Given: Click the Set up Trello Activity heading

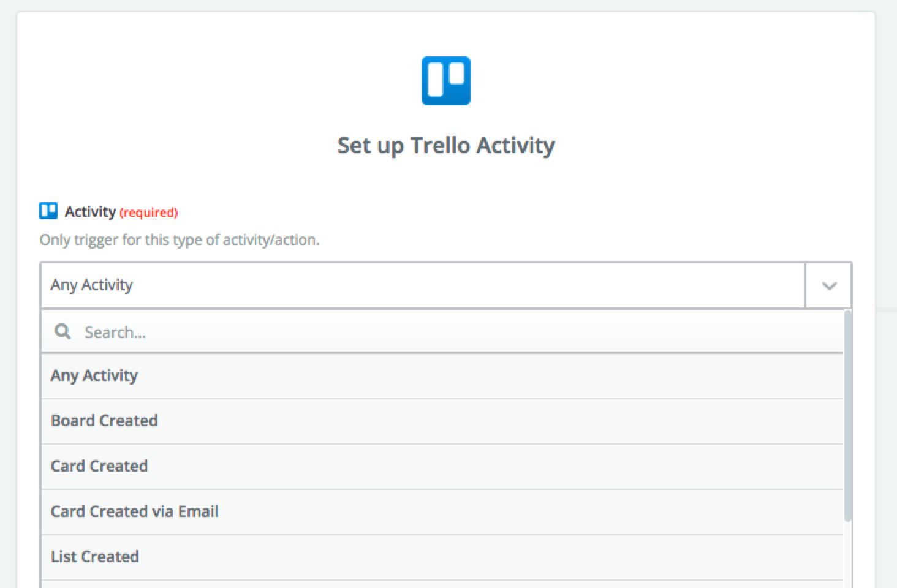Looking at the screenshot, I should click(446, 146).
